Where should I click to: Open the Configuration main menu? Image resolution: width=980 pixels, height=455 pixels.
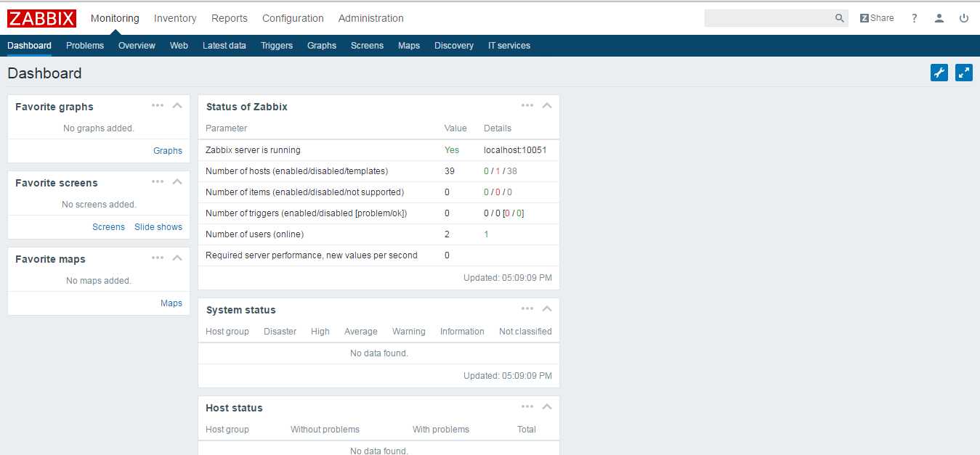click(293, 18)
